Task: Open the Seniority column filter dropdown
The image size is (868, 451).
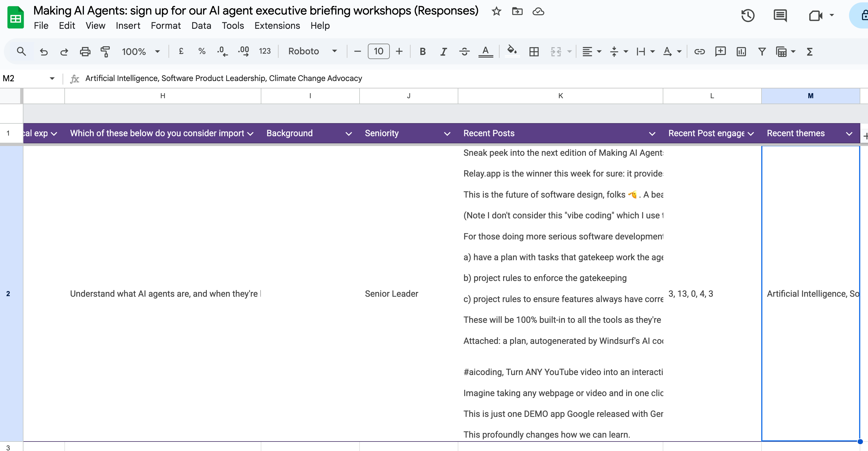Action: click(x=447, y=134)
